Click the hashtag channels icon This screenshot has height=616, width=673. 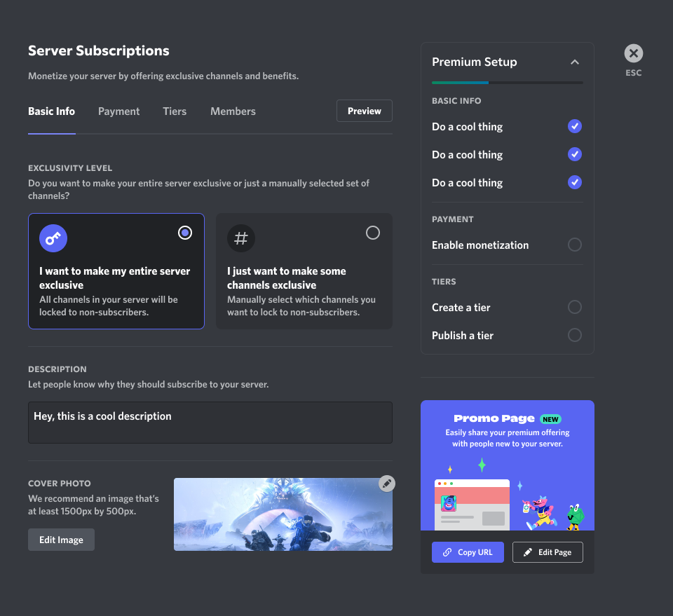pos(240,239)
